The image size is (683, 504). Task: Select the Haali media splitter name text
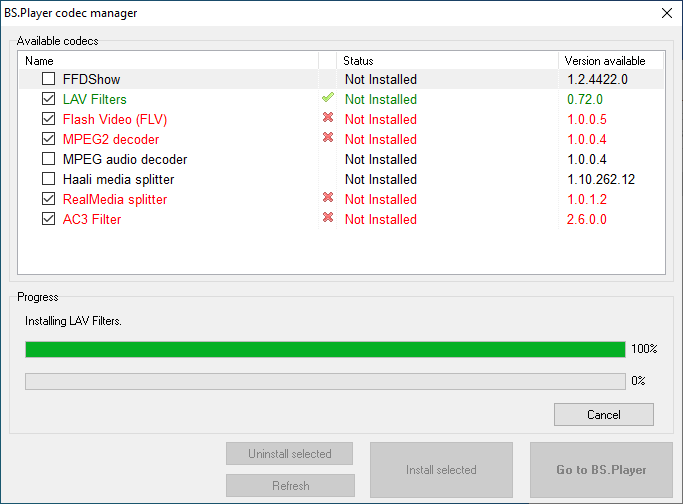coord(118,179)
